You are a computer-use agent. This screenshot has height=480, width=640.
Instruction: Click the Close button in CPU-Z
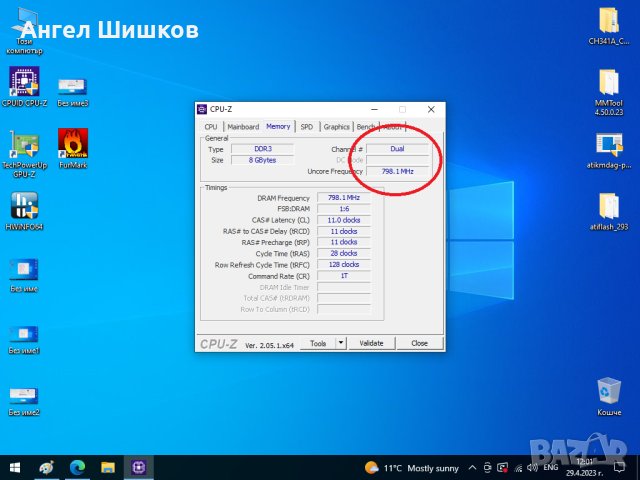point(420,343)
